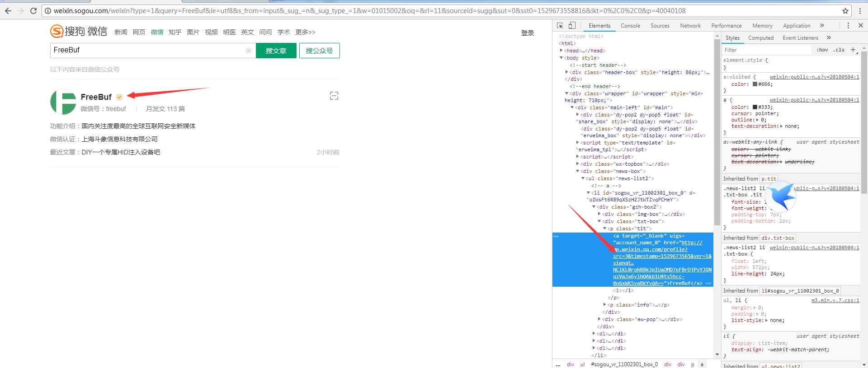Toggle :hov element state panel
The image size is (868, 368).
[x=822, y=50]
